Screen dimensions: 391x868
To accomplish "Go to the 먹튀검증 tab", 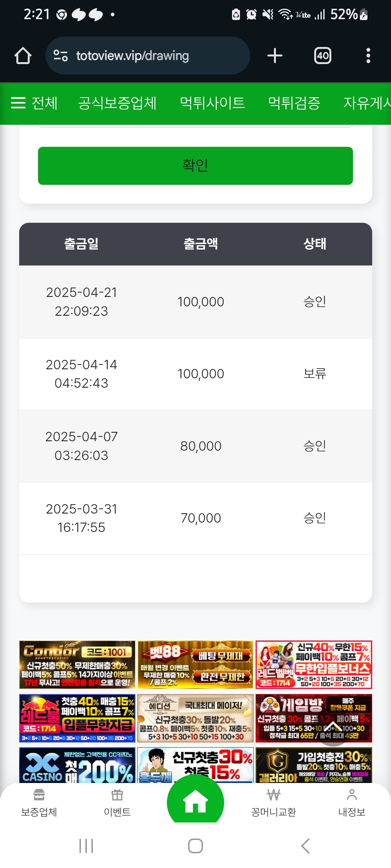I will pyautogui.click(x=294, y=103).
